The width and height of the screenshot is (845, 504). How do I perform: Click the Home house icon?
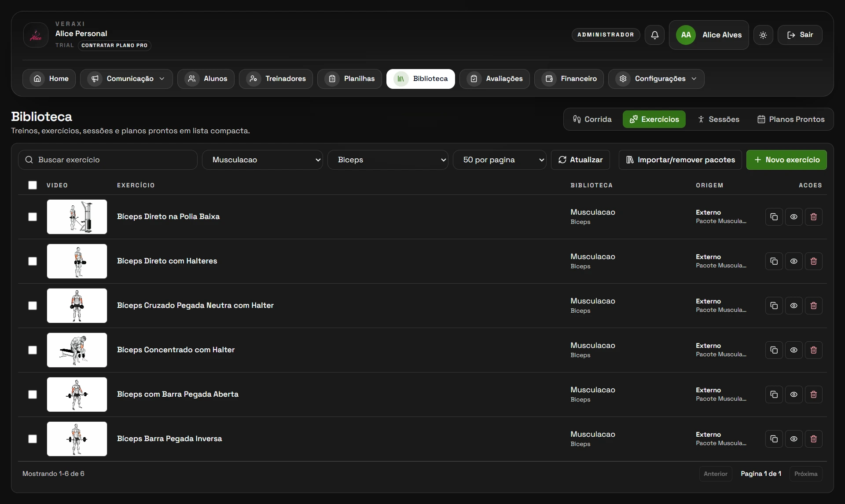(37, 79)
